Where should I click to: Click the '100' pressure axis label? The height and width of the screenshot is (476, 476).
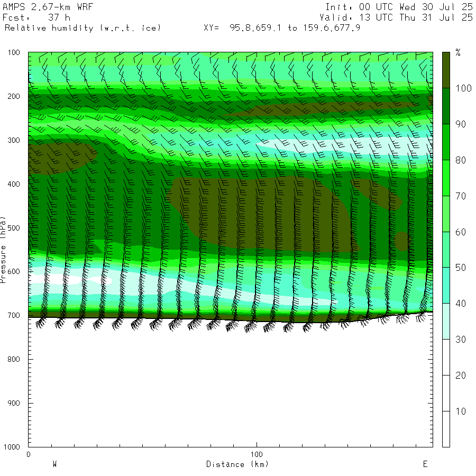click(x=14, y=52)
